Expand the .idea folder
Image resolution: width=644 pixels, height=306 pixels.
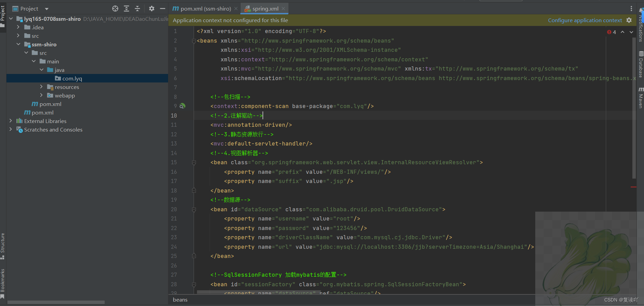click(18, 27)
